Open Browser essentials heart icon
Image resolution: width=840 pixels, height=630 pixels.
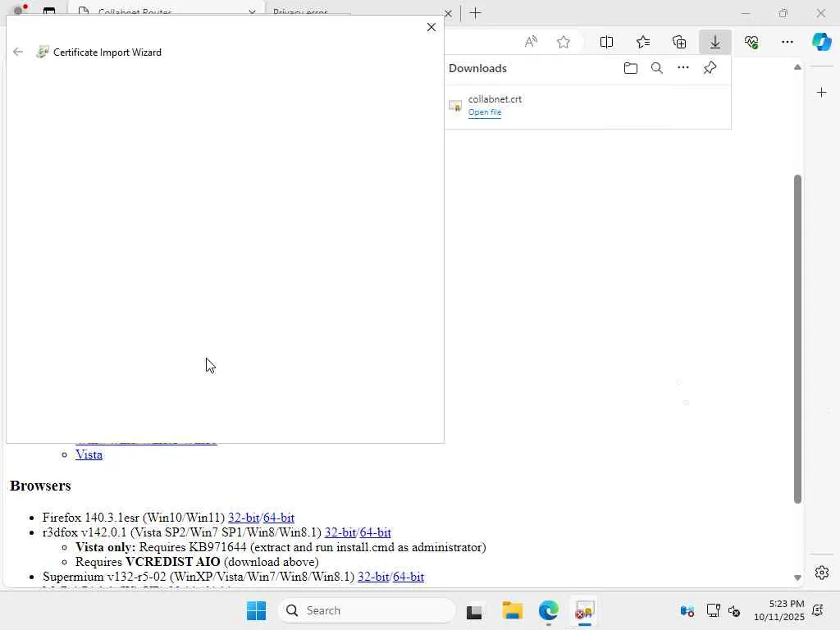click(x=751, y=42)
